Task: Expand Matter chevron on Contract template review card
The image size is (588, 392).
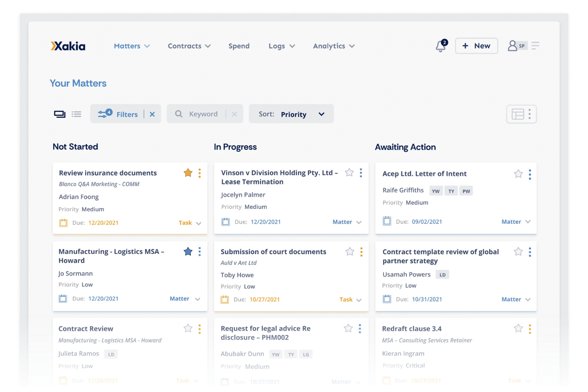Action: point(528,299)
